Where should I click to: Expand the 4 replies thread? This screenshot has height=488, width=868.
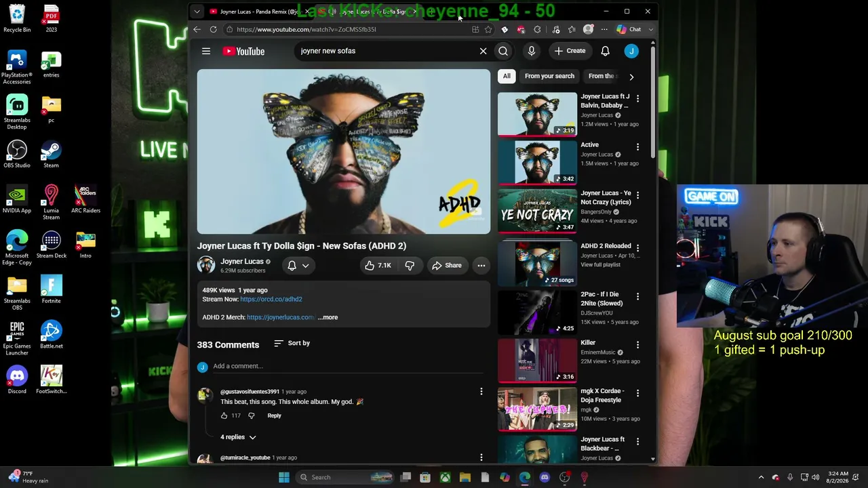(238, 437)
